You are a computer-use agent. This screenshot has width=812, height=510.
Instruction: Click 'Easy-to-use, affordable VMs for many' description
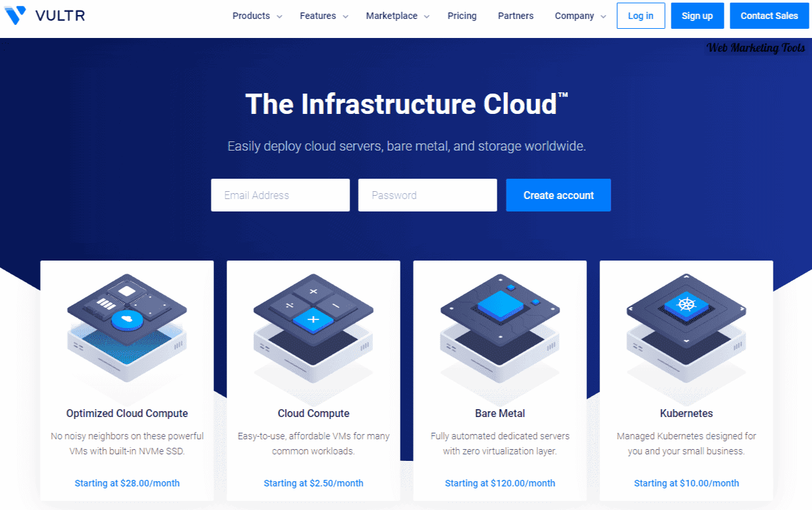coord(313,435)
